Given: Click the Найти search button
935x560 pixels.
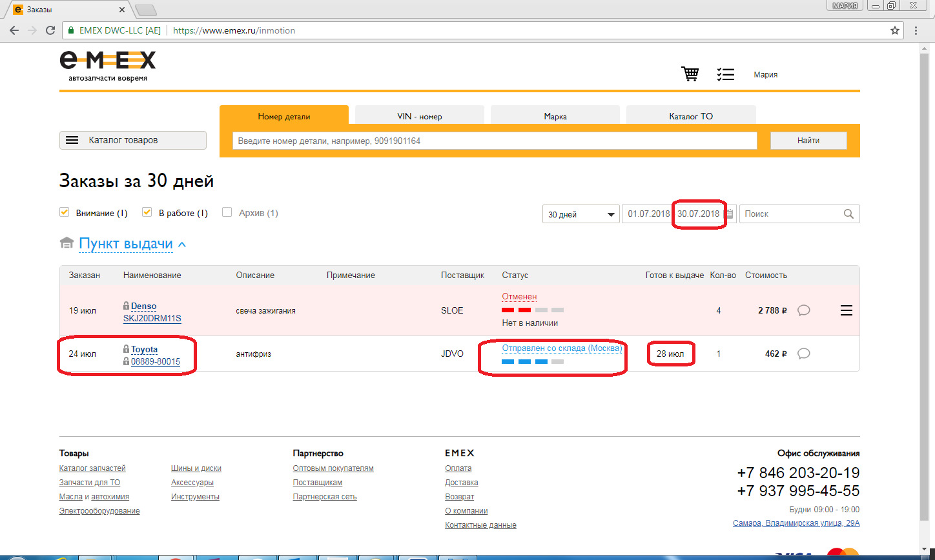Looking at the screenshot, I should pyautogui.click(x=808, y=140).
